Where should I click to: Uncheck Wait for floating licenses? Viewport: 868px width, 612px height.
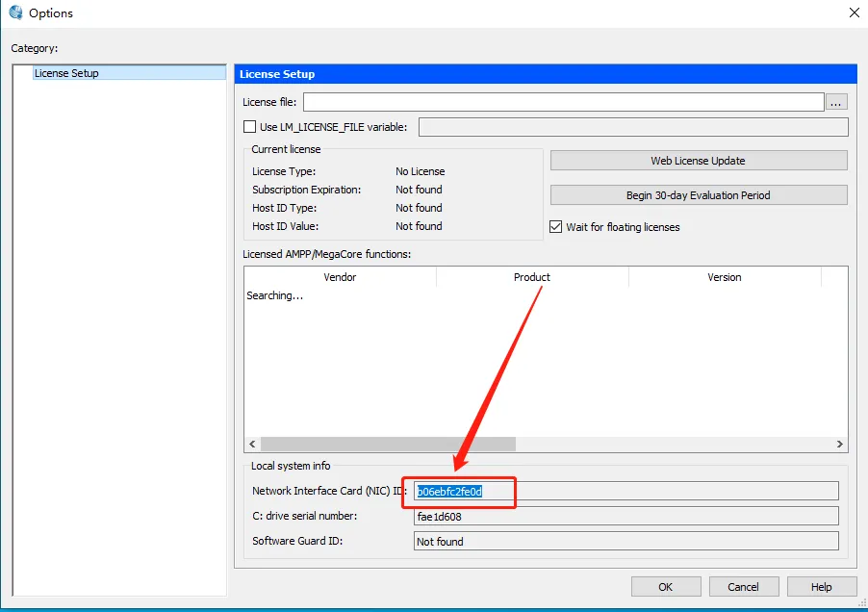tap(556, 227)
